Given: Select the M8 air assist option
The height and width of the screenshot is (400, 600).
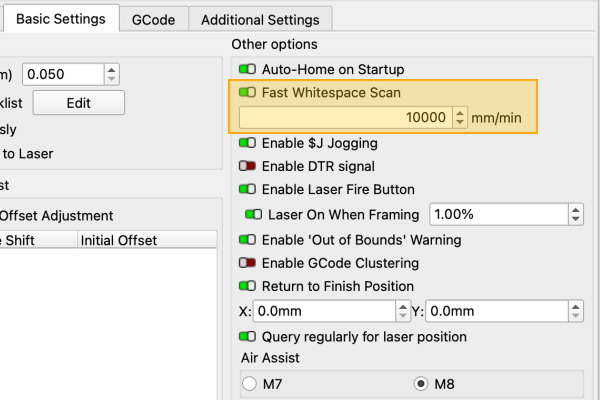Looking at the screenshot, I should pyautogui.click(x=421, y=384).
